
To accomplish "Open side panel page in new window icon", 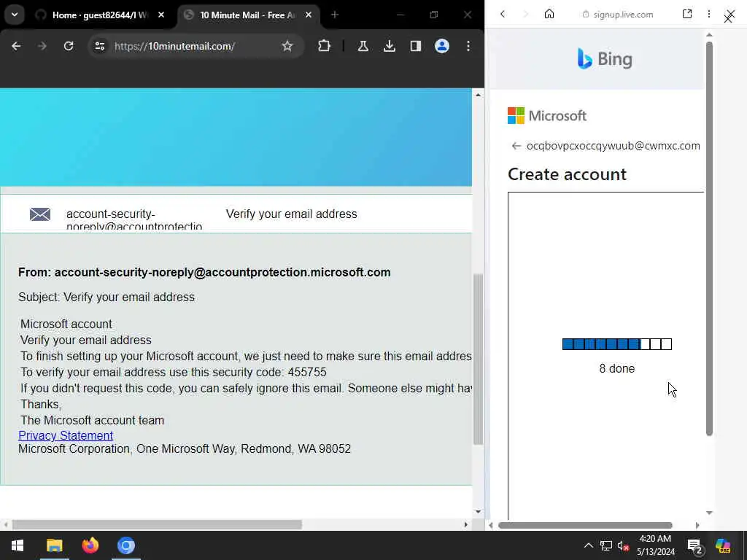I will click(x=687, y=15).
